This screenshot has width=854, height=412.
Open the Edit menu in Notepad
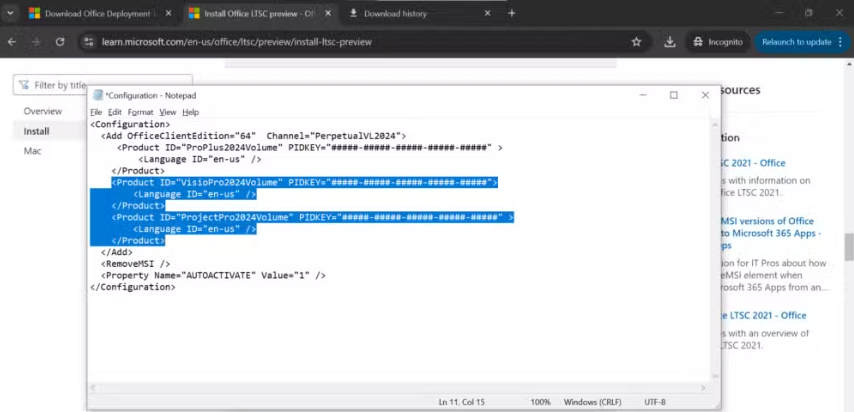point(114,112)
